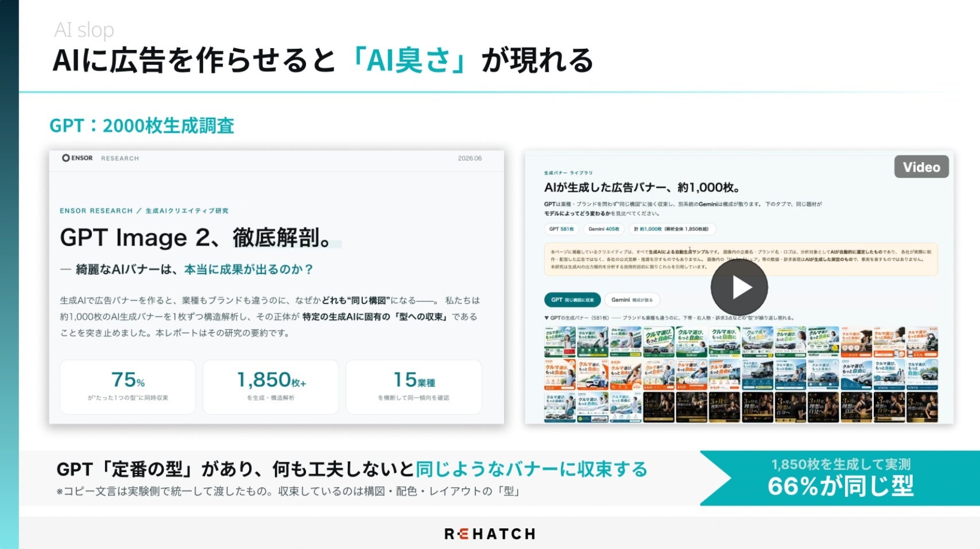Click the first green car banner thumbnail
The width and height of the screenshot is (980, 549).
click(x=560, y=342)
